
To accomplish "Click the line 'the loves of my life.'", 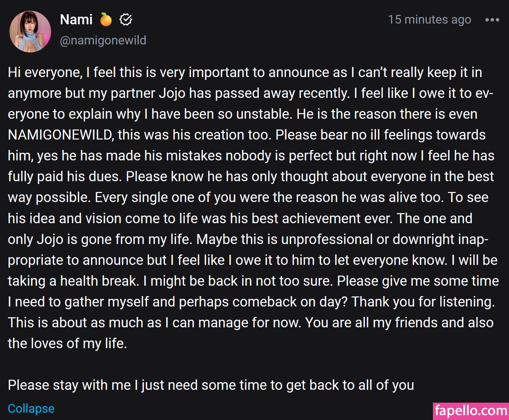I will (67, 344).
